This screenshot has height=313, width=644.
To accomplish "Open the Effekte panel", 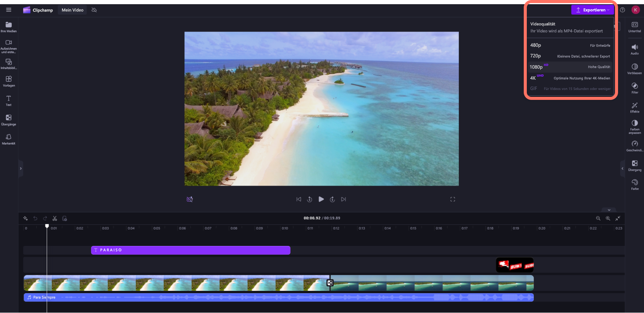I will click(x=634, y=108).
